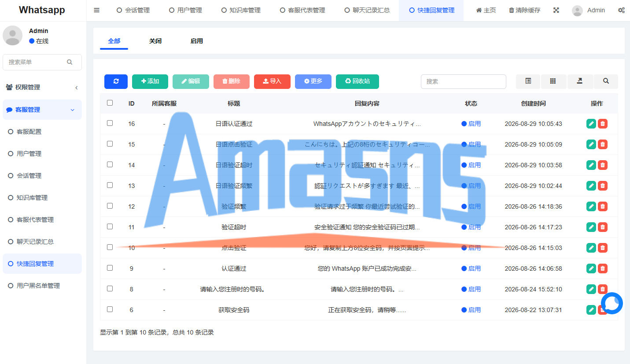630x364 pixels.
Task: Open 用户黑名单管理 in the sidebar
Action: click(42, 286)
